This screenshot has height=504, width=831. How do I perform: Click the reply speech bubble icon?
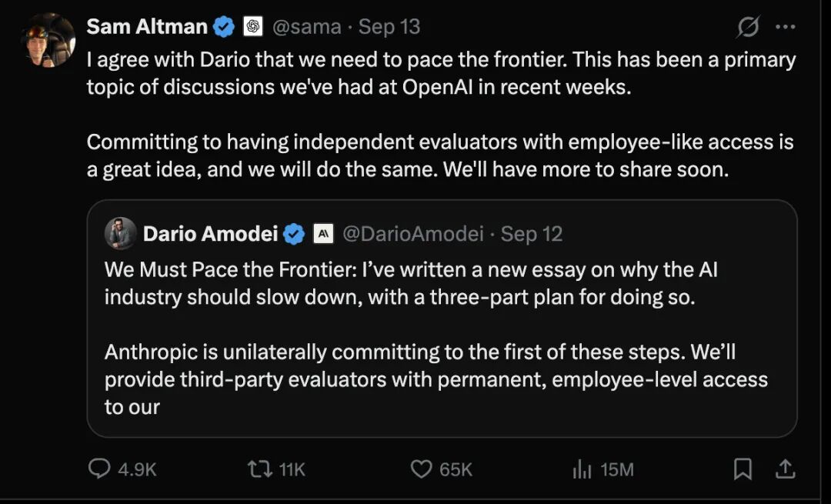[x=99, y=469]
